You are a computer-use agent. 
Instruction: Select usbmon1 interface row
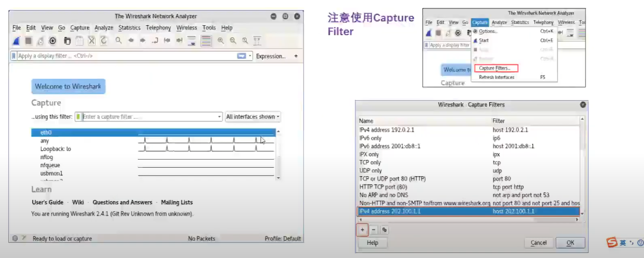click(153, 173)
